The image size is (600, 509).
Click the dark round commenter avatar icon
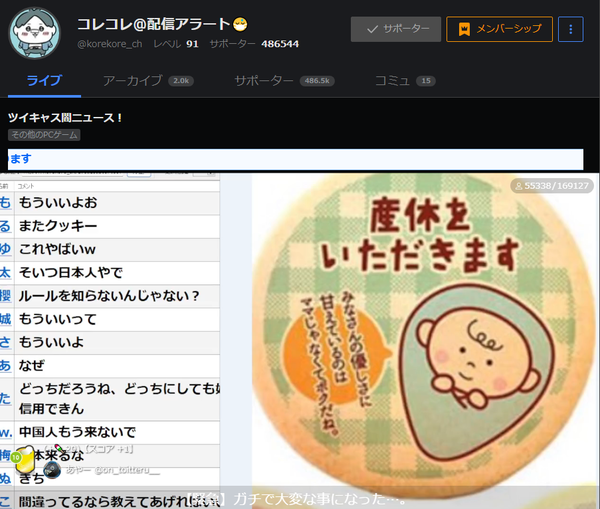pyautogui.click(x=52, y=470)
